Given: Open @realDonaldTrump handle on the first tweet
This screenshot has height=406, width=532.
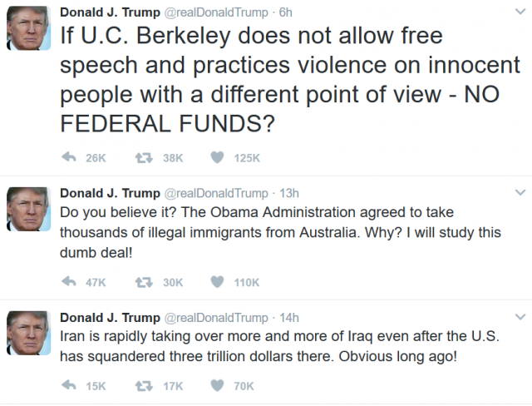Looking at the screenshot, I should pyautogui.click(x=216, y=12).
